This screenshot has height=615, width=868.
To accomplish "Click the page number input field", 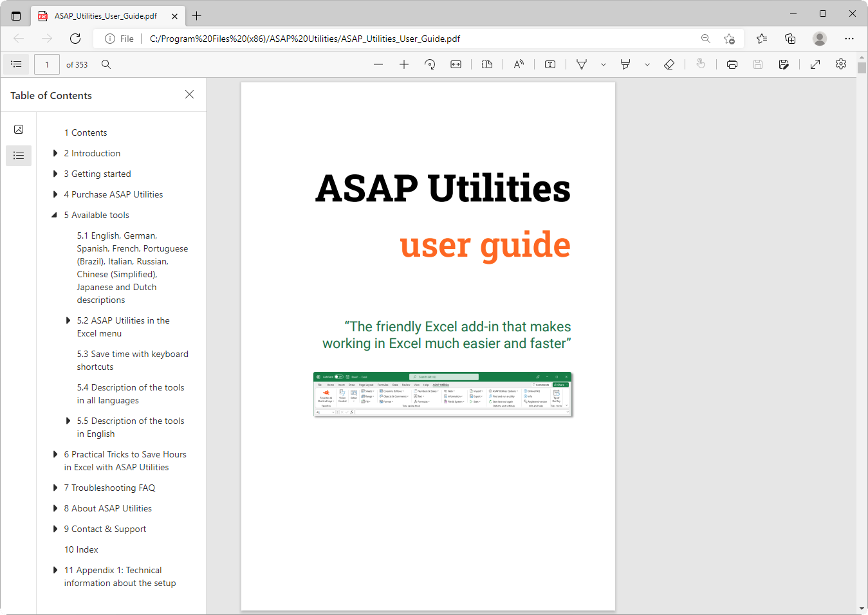I will click(x=47, y=64).
